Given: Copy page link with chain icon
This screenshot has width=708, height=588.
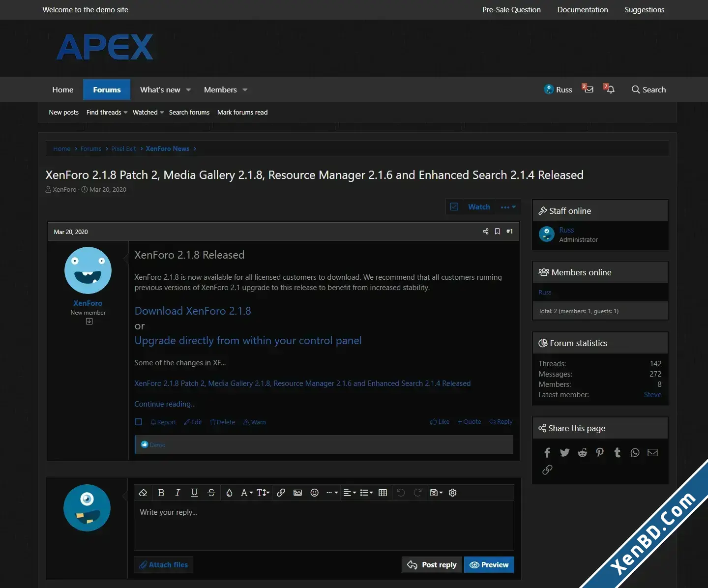Looking at the screenshot, I should click(547, 470).
